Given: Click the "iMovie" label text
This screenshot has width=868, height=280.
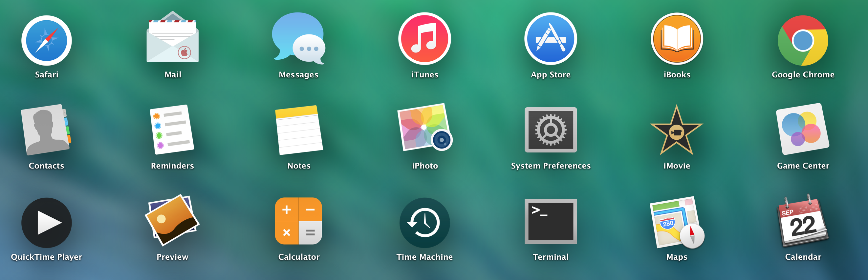Looking at the screenshot, I should click(677, 166).
